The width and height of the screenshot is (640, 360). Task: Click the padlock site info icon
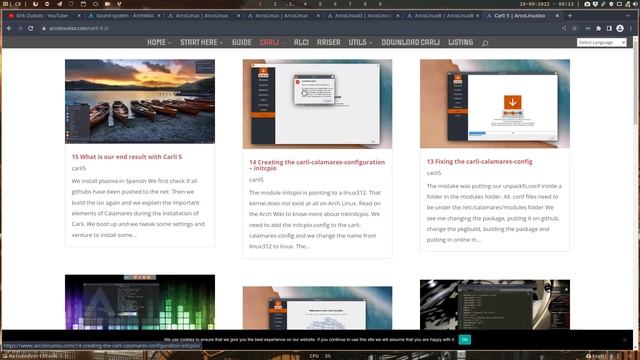tap(44, 29)
